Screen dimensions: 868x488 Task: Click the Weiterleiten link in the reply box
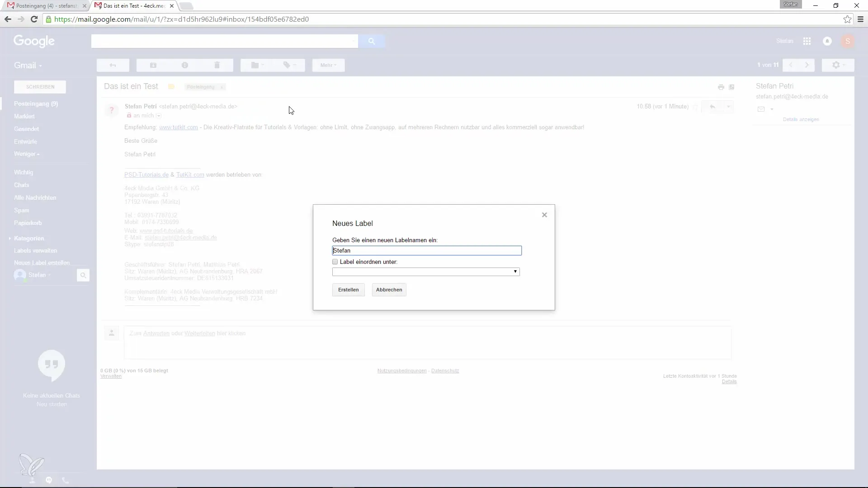coord(199,333)
